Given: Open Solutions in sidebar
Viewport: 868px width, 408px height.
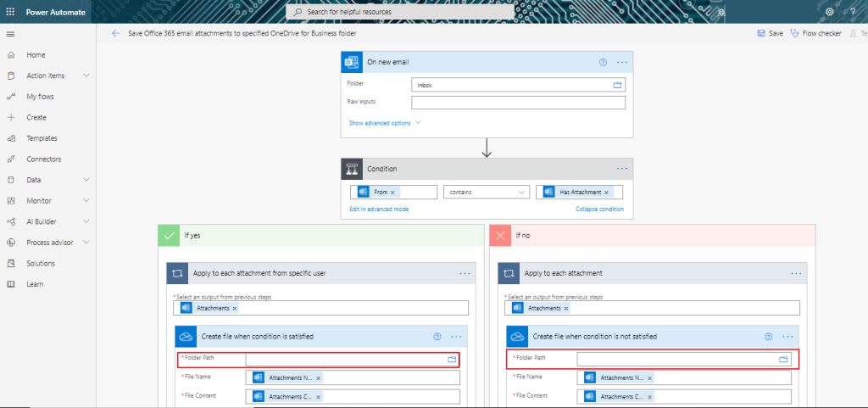Looking at the screenshot, I should point(41,264).
